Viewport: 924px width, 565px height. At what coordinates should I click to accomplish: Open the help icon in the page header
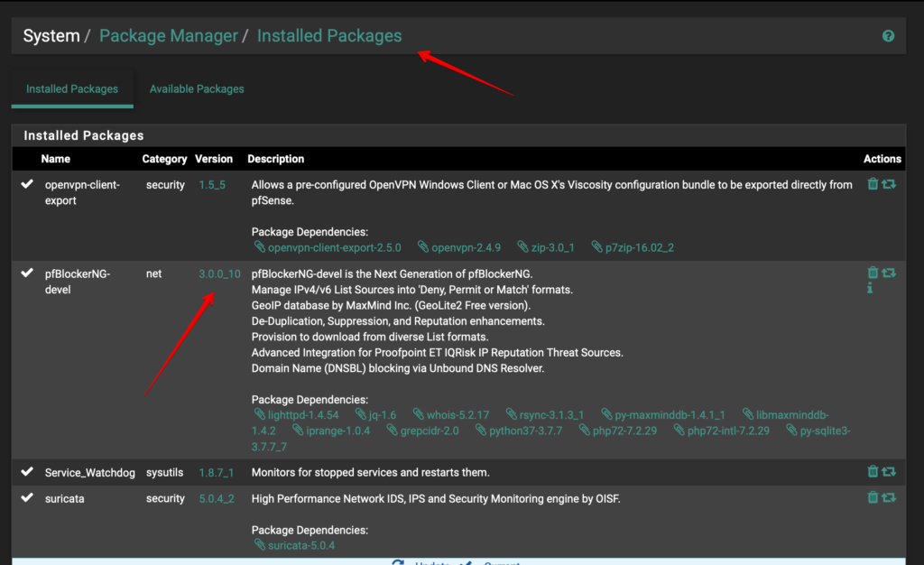888,36
